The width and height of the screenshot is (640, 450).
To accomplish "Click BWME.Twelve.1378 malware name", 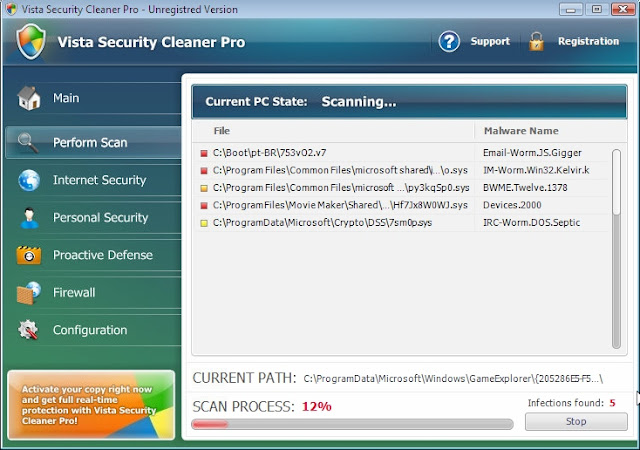I will (x=525, y=188).
